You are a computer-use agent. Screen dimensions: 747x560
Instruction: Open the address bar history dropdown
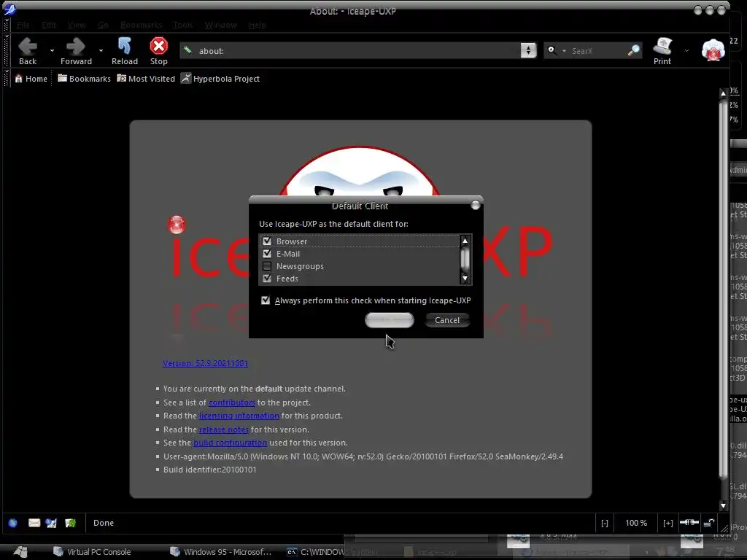[x=528, y=50]
